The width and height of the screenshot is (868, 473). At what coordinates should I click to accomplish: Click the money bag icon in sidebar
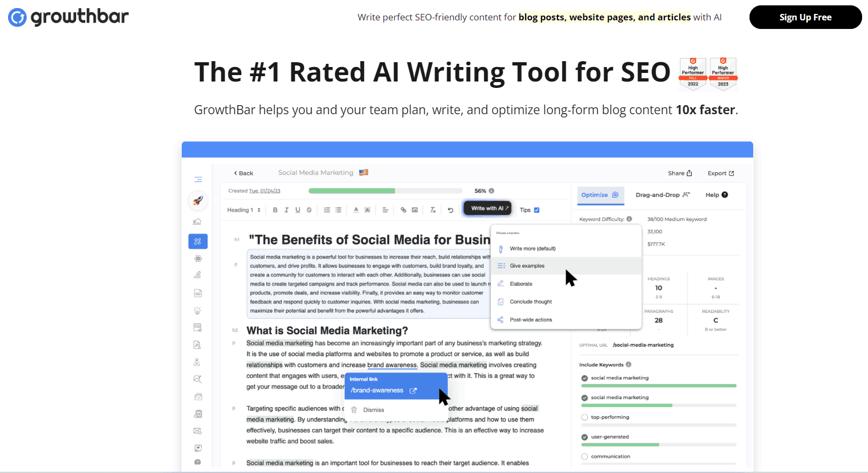click(x=197, y=362)
